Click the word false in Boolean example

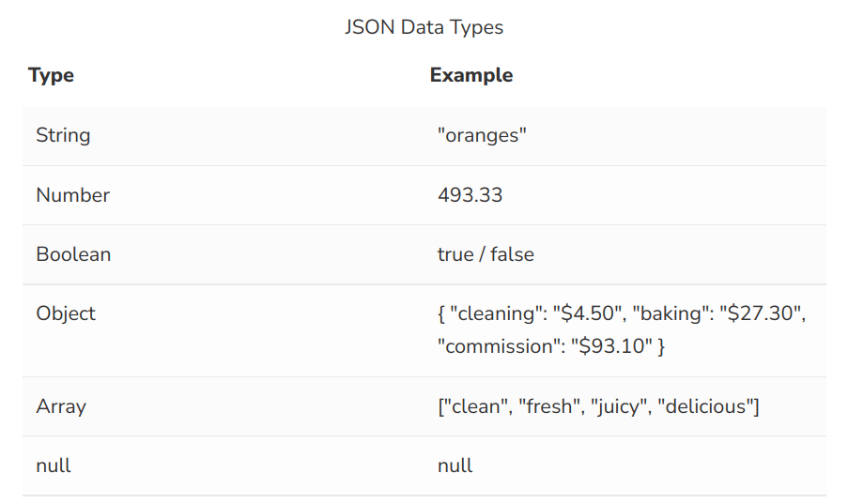515,254
